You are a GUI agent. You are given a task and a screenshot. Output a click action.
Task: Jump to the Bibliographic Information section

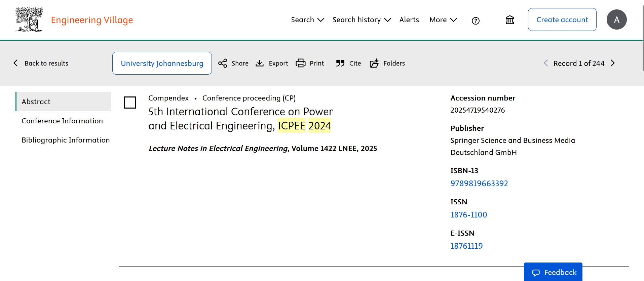pos(66,140)
